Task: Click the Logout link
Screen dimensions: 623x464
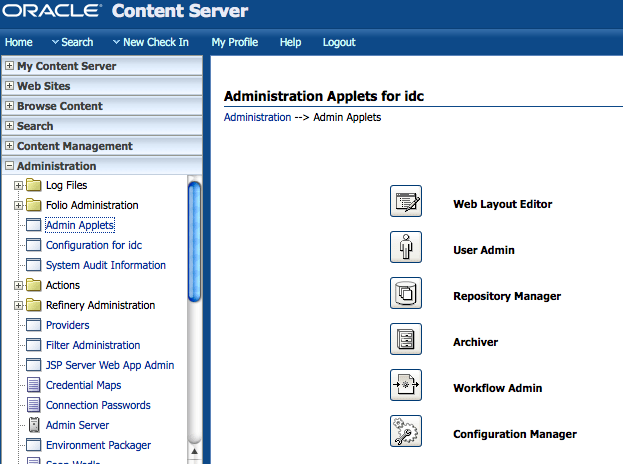Action: pos(339,42)
